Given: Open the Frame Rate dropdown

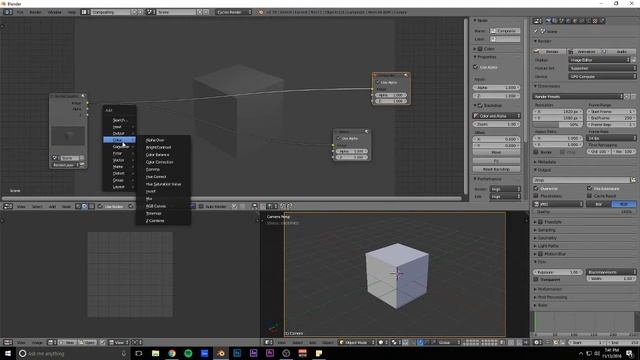Looking at the screenshot, I should 611,138.
